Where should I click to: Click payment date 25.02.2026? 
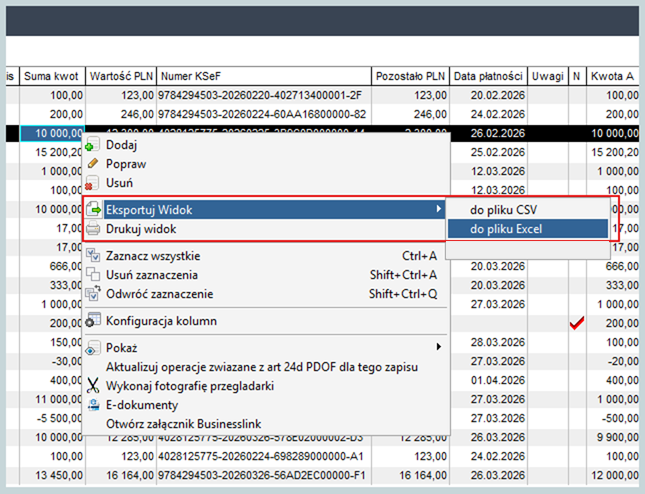click(498, 152)
